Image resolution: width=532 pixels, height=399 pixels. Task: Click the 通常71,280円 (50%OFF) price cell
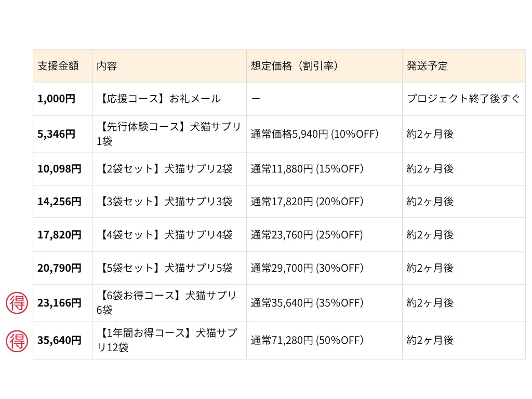tap(307, 340)
